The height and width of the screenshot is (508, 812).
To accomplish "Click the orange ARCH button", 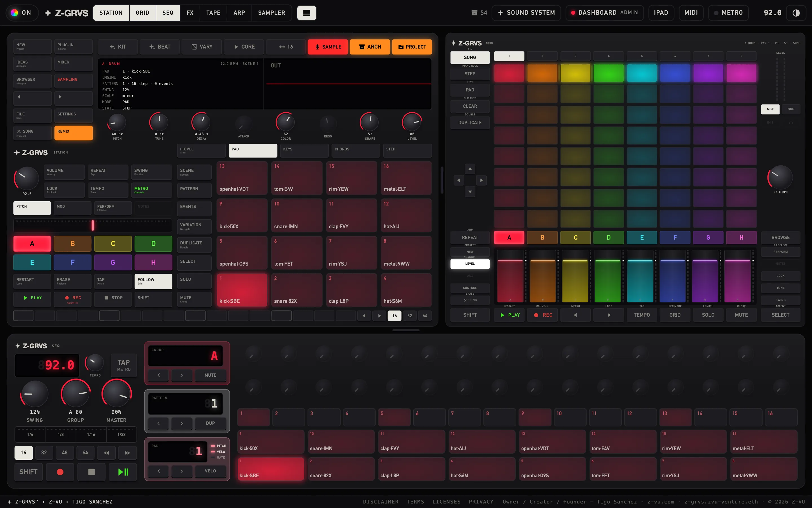I will (370, 47).
